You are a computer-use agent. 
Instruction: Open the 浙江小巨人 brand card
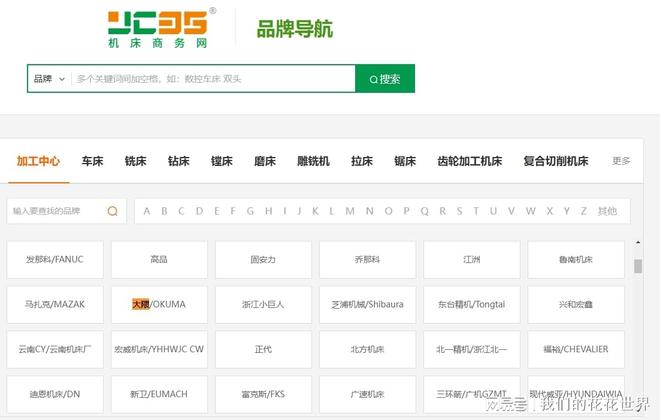click(x=263, y=305)
